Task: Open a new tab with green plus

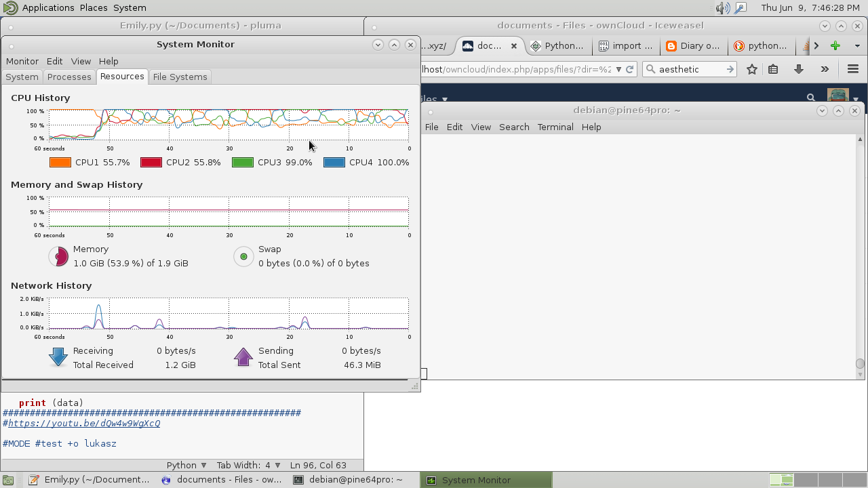Action: [x=835, y=46]
